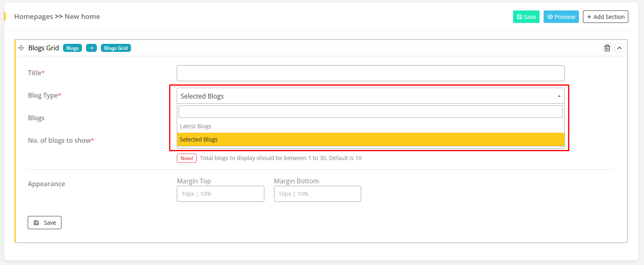Click the Margin Bottom input field
The height and width of the screenshot is (265, 644).
pyautogui.click(x=317, y=194)
